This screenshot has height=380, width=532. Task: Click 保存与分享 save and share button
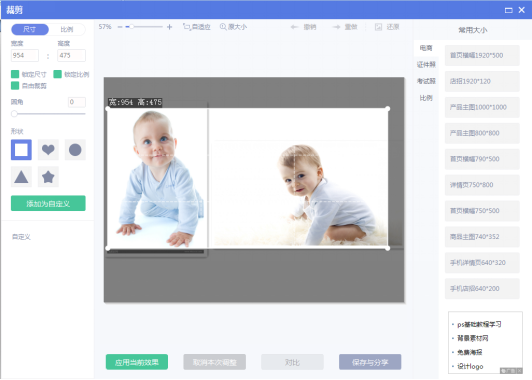370,362
